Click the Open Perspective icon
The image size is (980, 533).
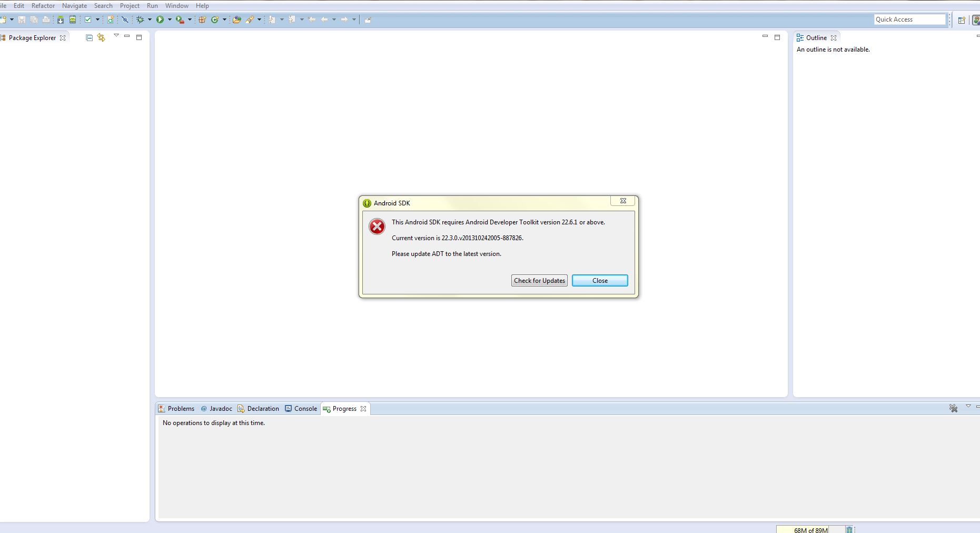[x=962, y=20]
